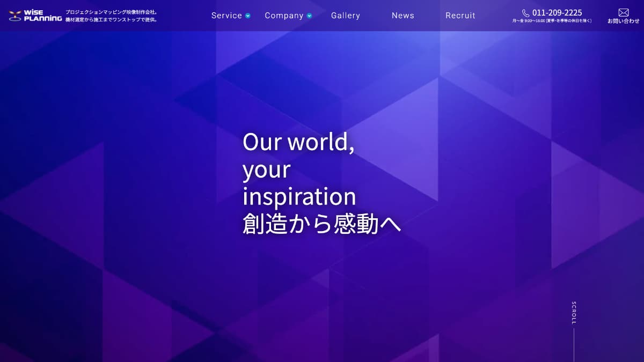
Task: Open the Service menu
Action: 226,16
